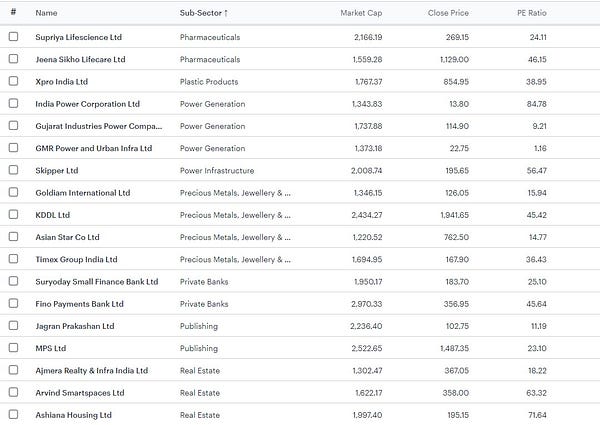Image resolution: width=600 pixels, height=425 pixels.
Task: Open the Jeena Sikho Lifecare Ltd stock
Action: 80,59
